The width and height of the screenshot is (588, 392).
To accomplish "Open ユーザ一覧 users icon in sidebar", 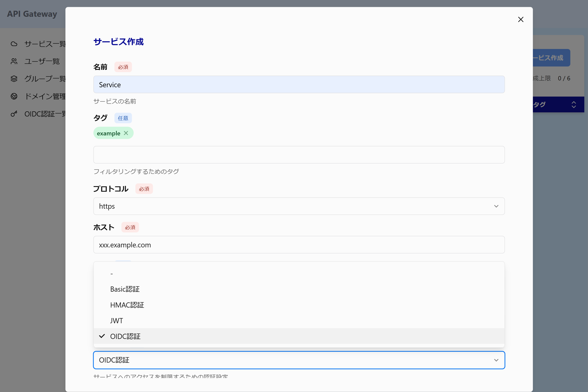I will tap(14, 61).
